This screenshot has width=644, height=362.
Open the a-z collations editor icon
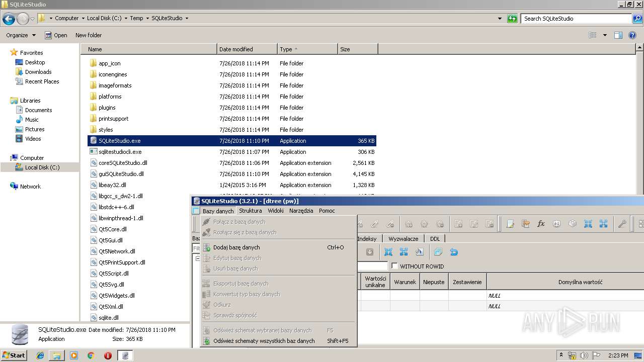tap(556, 224)
